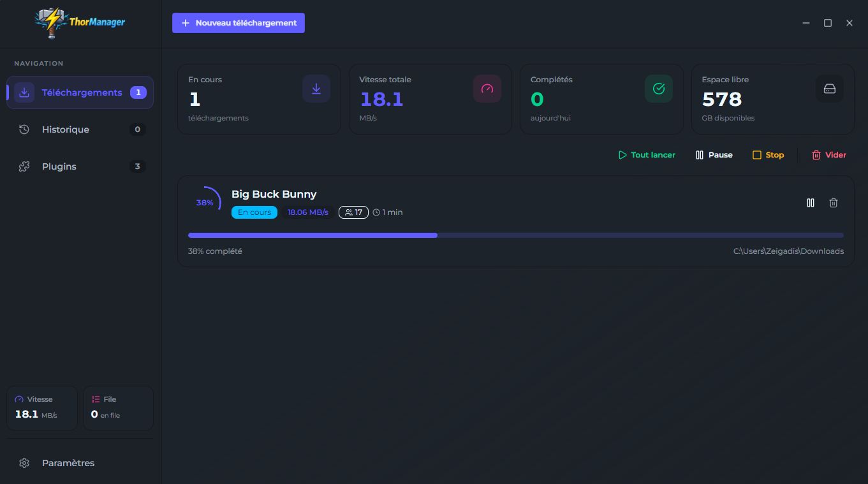The height and width of the screenshot is (484, 868).
Task: Click the Plugins count badge showing 3
Action: (137, 166)
